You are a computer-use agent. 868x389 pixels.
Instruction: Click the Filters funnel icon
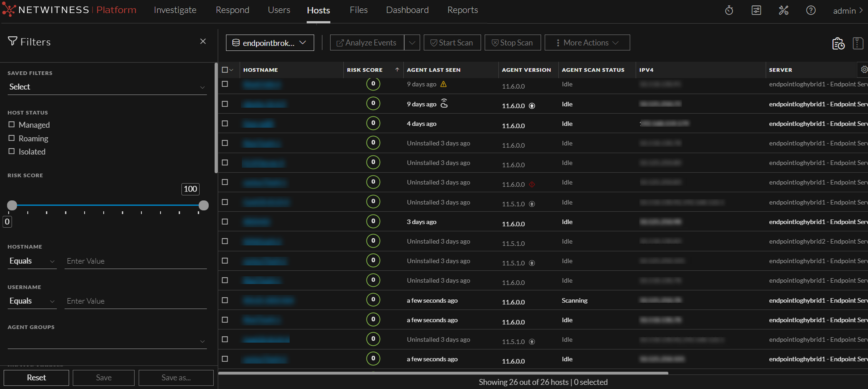[13, 41]
